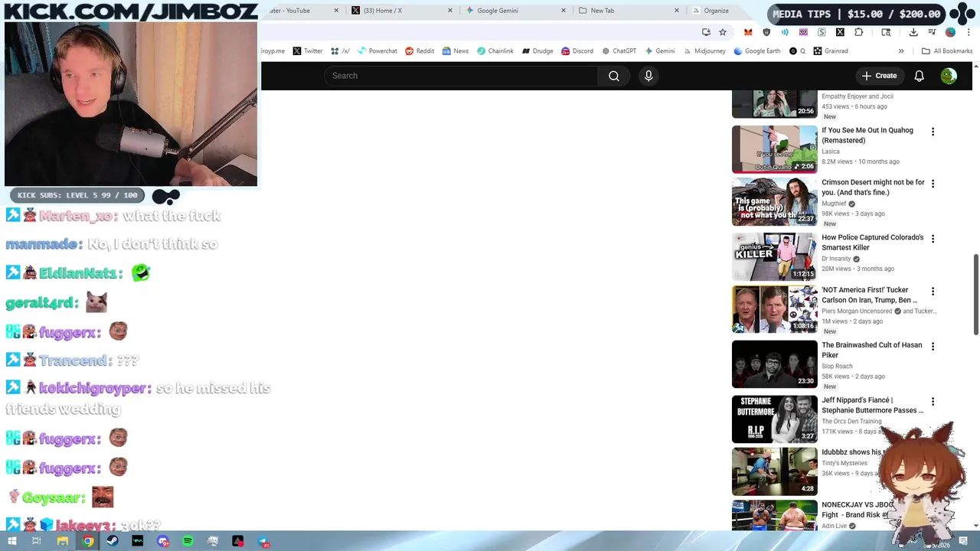Open Telegram from taskbar

point(263,541)
